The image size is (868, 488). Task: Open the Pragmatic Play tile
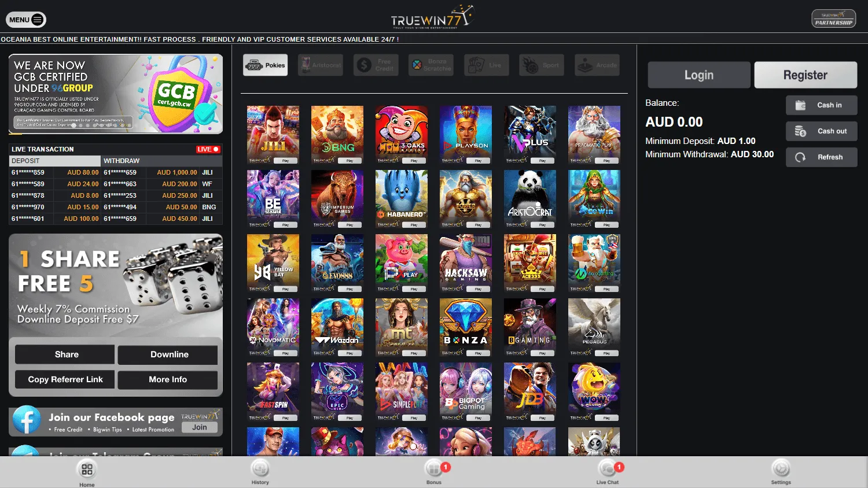pyautogui.click(x=594, y=135)
